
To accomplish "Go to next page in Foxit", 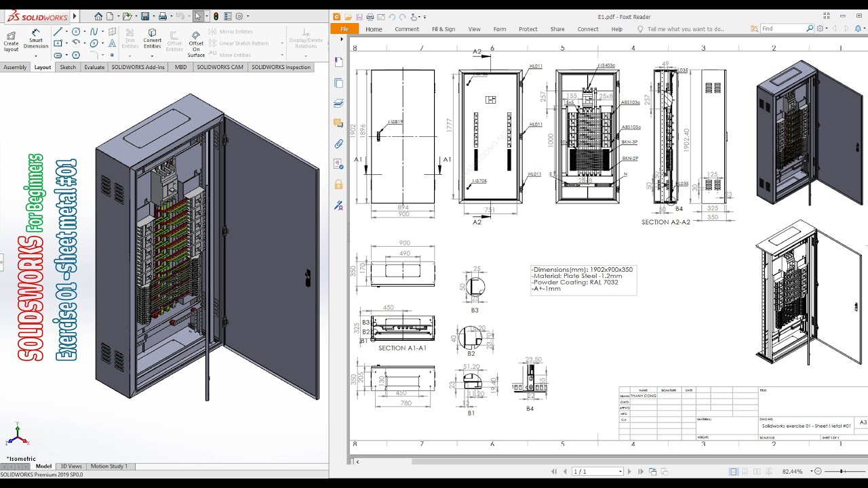I will click(629, 471).
